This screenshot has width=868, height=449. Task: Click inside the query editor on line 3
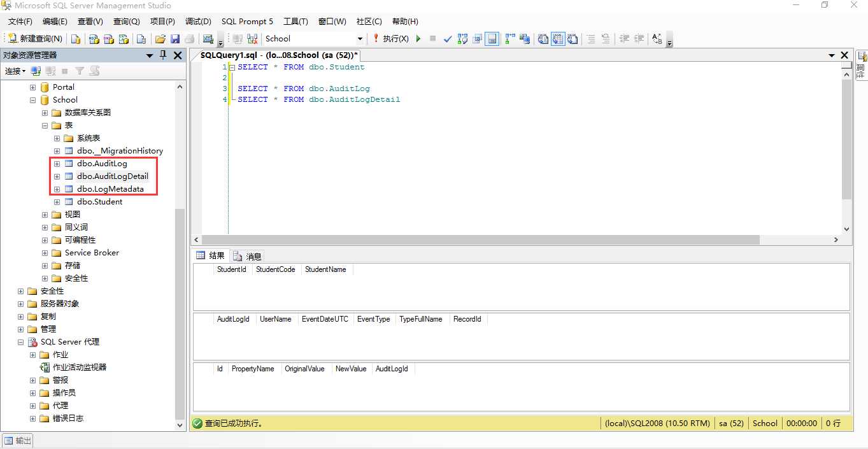coord(304,89)
